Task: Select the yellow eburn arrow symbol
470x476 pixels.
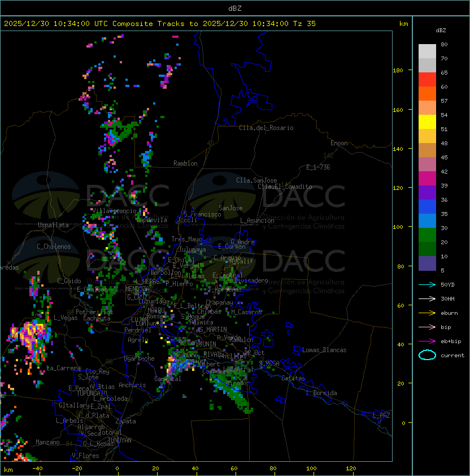Action: [427, 313]
